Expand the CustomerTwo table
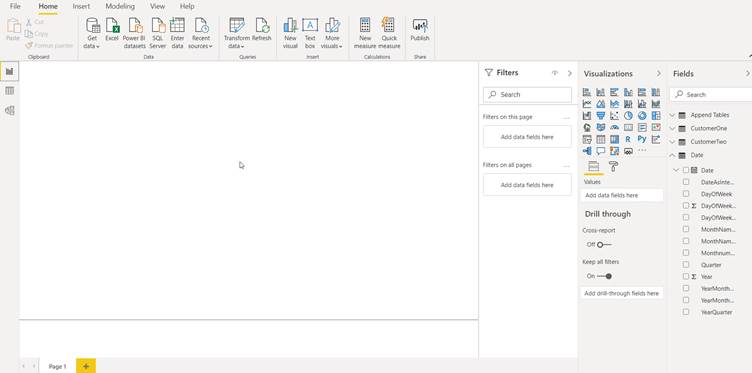 tap(672, 142)
